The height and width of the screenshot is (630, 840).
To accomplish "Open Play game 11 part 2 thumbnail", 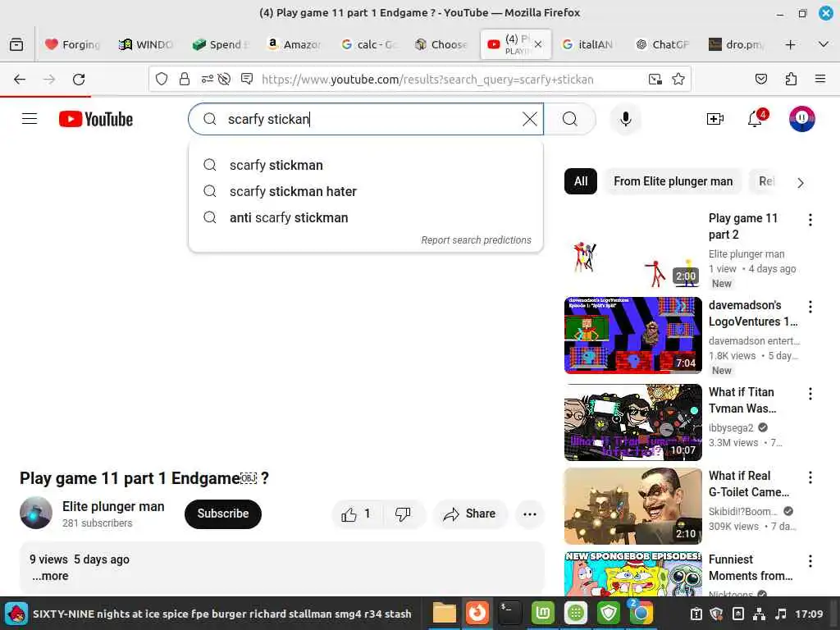I will click(x=632, y=249).
